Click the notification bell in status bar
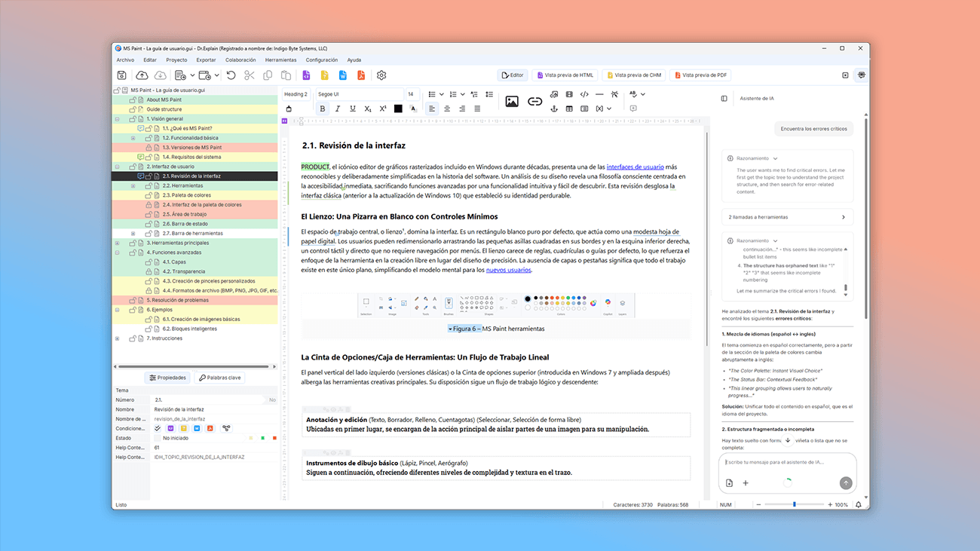980x551 pixels. 858,504
